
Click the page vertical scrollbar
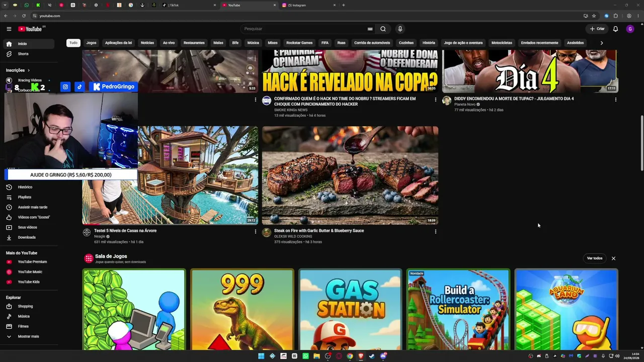click(x=641, y=143)
